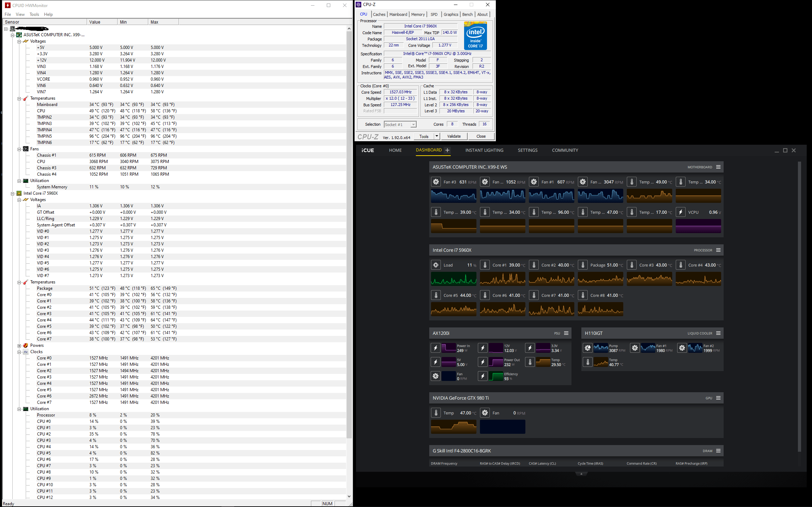The width and height of the screenshot is (812, 507).
Task: Collapse the Fans node in HWMonitor
Action: [x=19, y=149]
